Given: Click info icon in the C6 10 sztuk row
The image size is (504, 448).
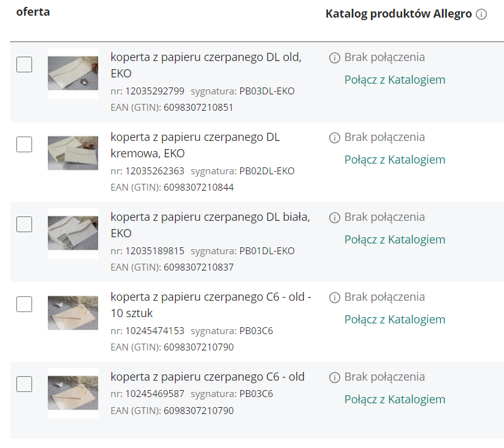Looking at the screenshot, I should click(334, 297).
